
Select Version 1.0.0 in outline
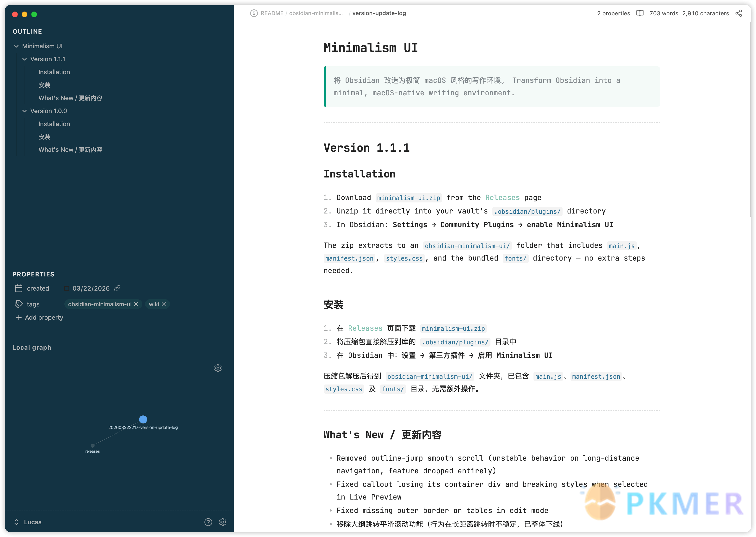pyautogui.click(x=48, y=111)
